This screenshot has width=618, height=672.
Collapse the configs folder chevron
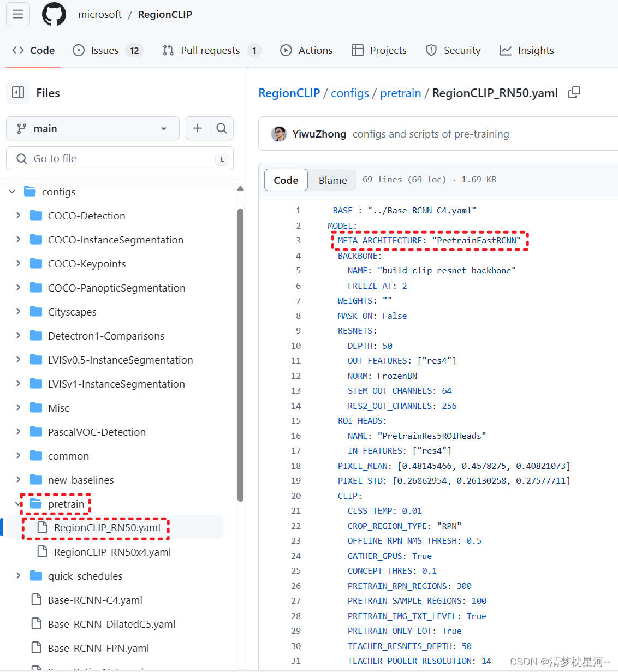click(12, 192)
